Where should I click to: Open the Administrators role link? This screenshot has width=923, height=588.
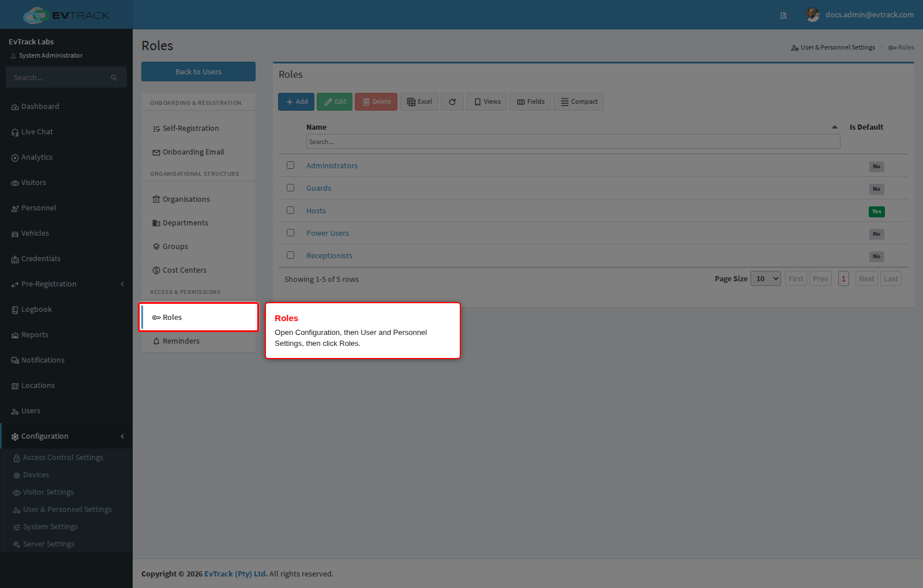tap(332, 166)
